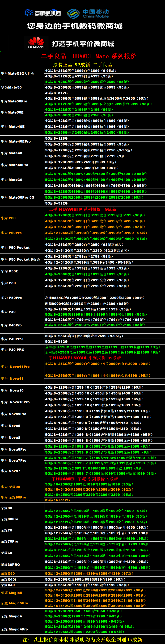Viewport: 165px width, 644px height.
Task: Click the 荣耀 Magic4Pro model cell
Action: (x=22, y=629)
